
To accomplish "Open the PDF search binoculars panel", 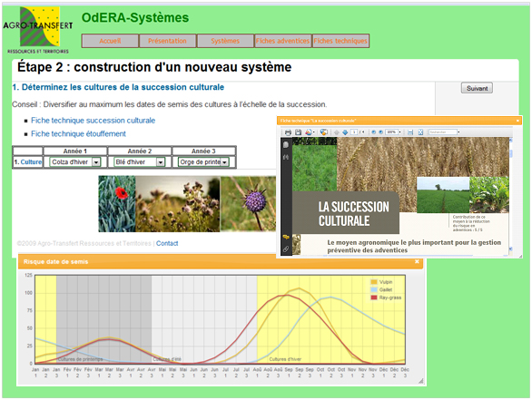I will [x=286, y=157].
